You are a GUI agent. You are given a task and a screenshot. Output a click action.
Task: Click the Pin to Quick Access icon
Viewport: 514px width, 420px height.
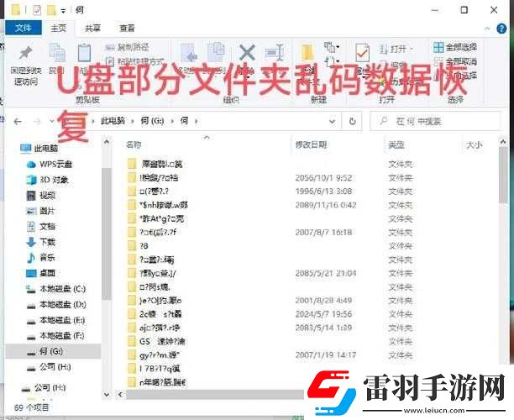(x=25, y=55)
